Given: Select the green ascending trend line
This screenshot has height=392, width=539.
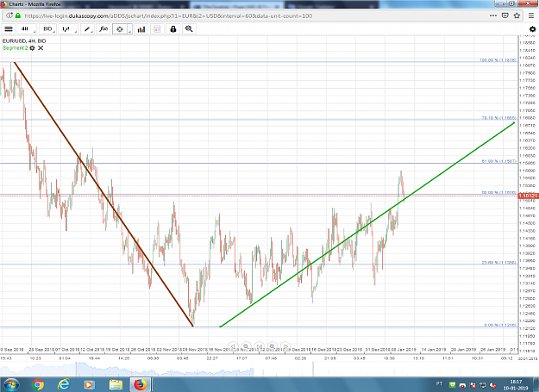Looking at the screenshot, I should pos(367,225).
